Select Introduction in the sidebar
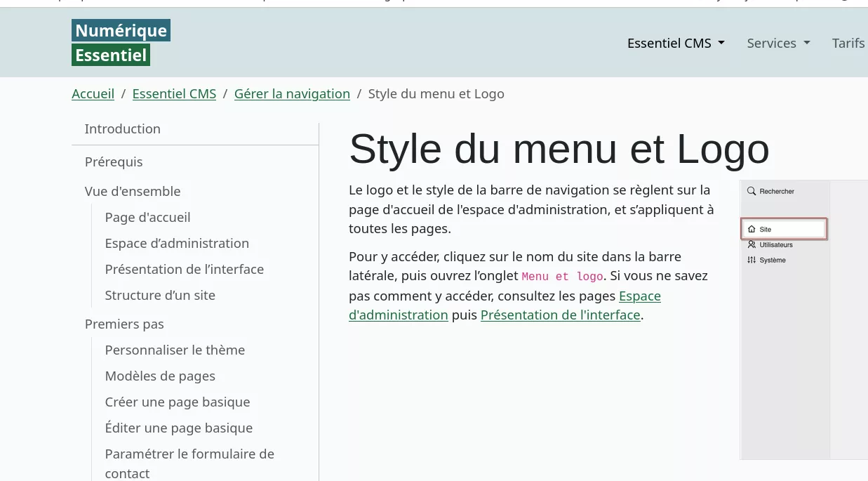The image size is (868, 481). click(x=123, y=129)
